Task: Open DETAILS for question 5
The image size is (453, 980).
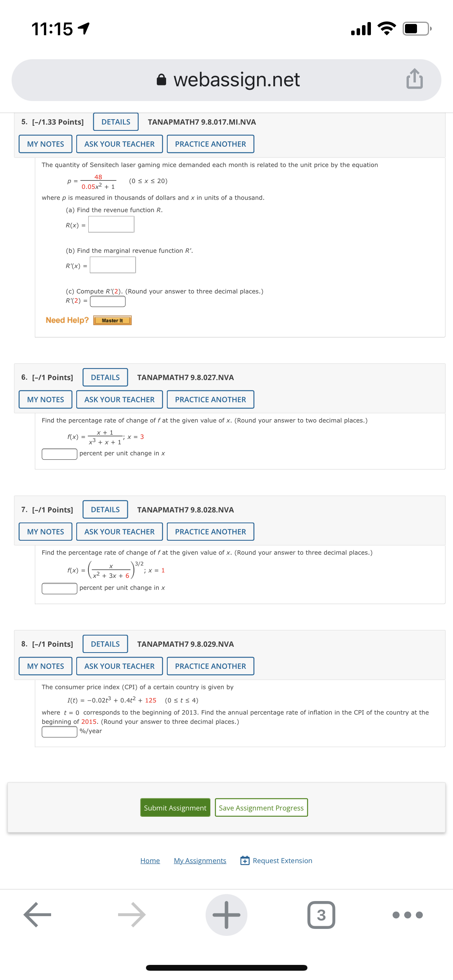Action: (115, 122)
